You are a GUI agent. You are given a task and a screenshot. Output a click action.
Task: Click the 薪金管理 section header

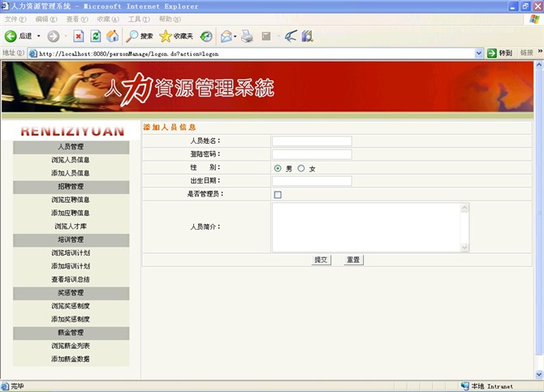pyautogui.click(x=71, y=333)
